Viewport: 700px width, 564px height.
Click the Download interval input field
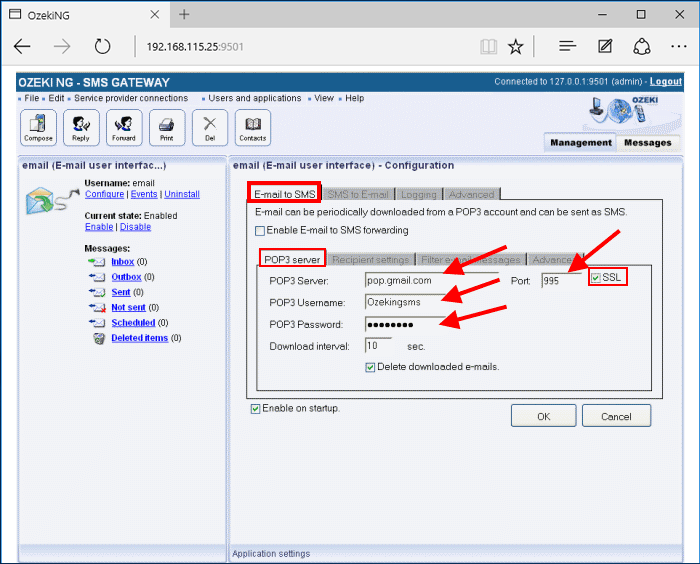[379, 346]
